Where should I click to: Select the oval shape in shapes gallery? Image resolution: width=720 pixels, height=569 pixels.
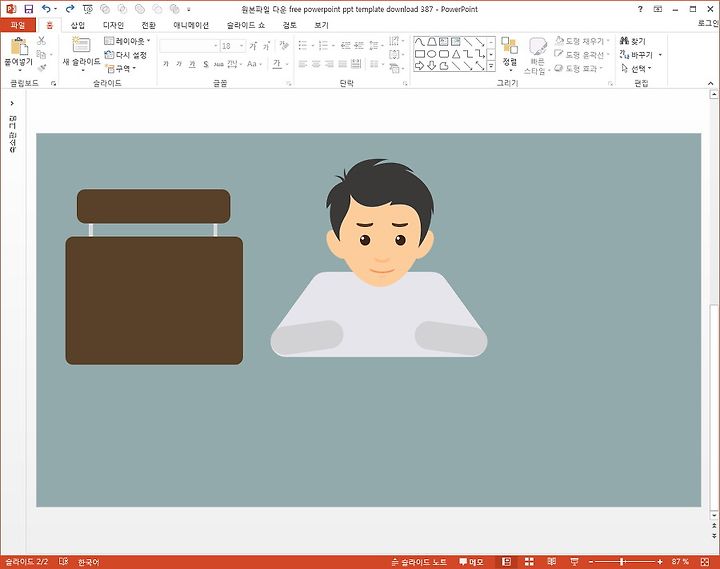(x=432, y=54)
